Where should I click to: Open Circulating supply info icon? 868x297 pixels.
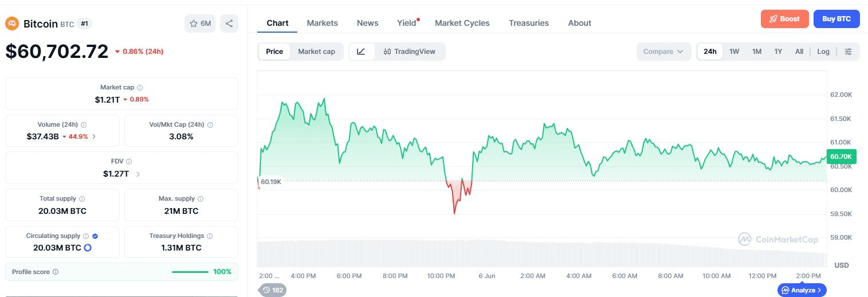(x=86, y=236)
